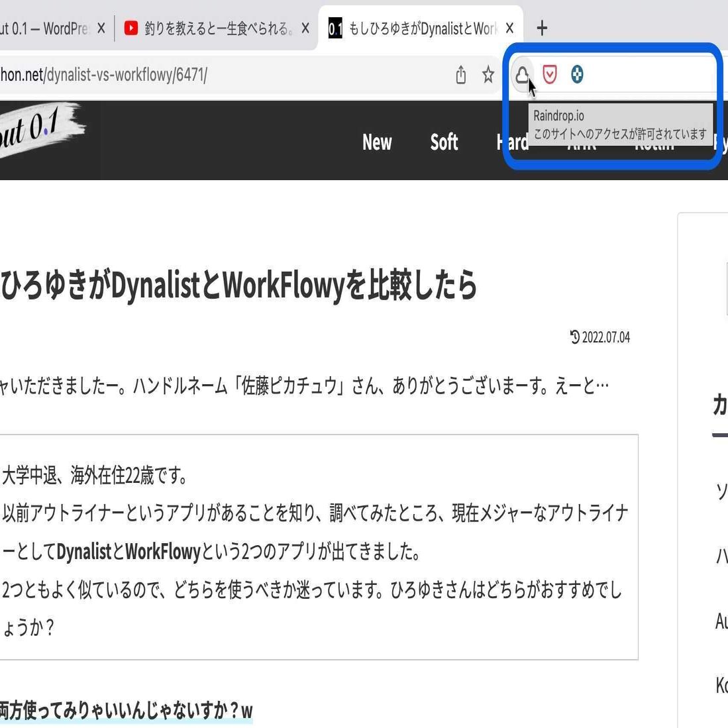Click the bold heading 両方使ってみりゃいいんじゃないすか？w
Viewport: 728px width, 728px height.
[x=127, y=710]
